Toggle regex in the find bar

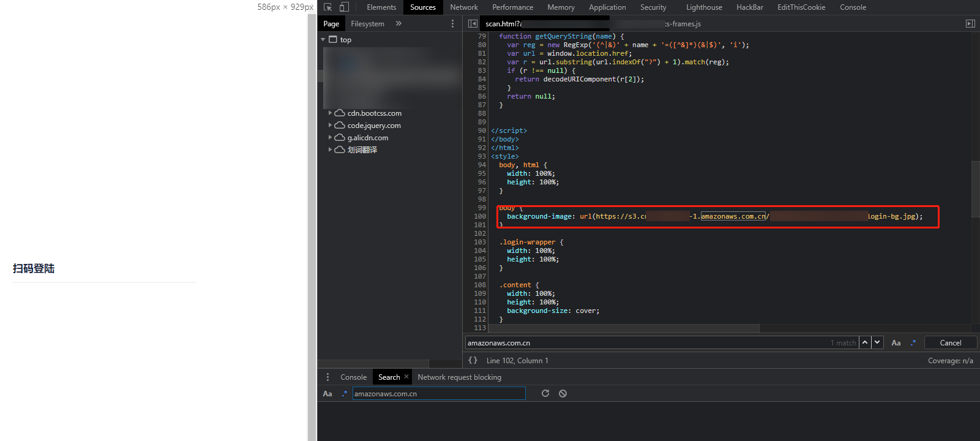pos(913,343)
